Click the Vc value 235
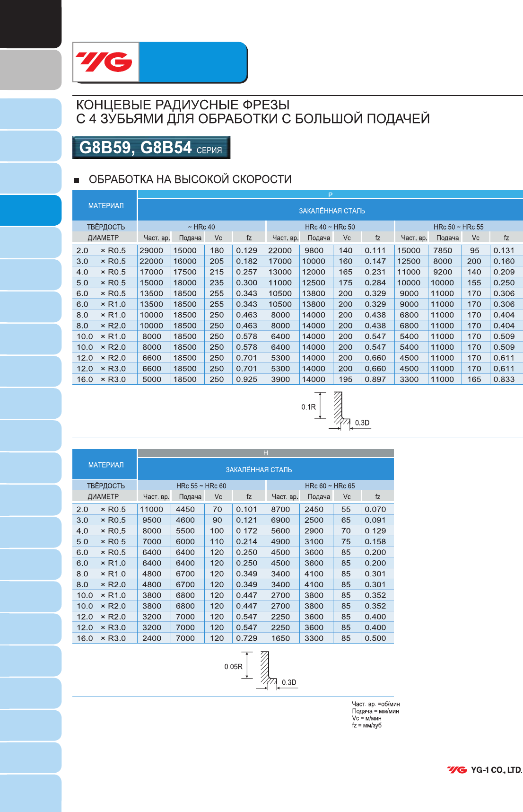This screenshot has width=523, height=812. coord(217,282)
